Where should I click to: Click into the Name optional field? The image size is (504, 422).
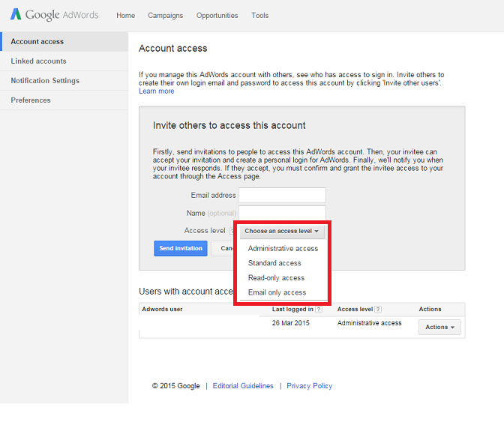[x=282, y=213]
